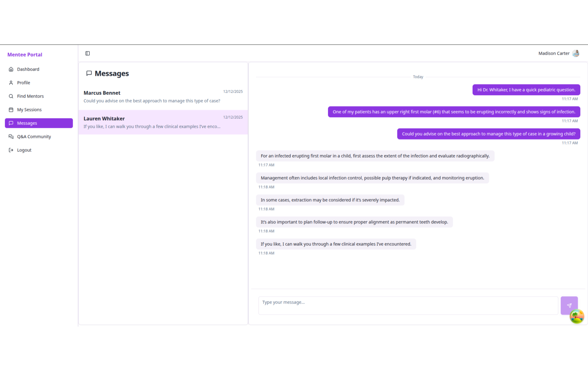The image size is (588, 371).
Task: Click the Logout exit icon
Action: point(11,150)
